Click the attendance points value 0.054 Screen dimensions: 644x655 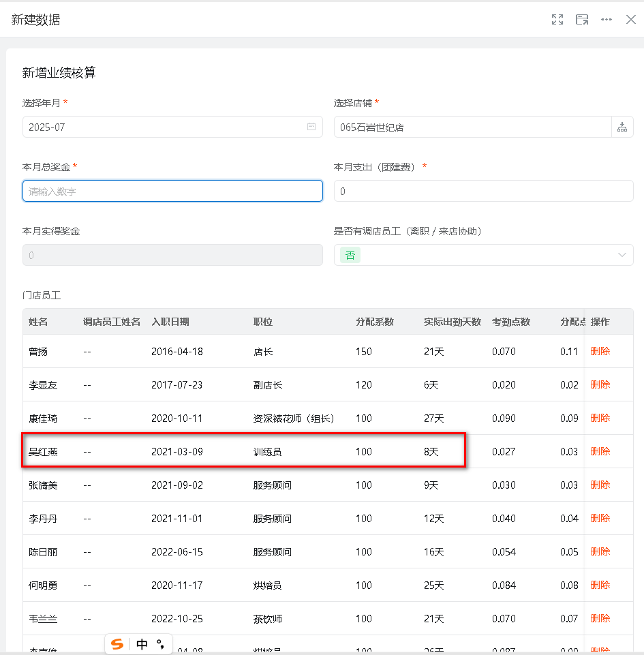504,552
